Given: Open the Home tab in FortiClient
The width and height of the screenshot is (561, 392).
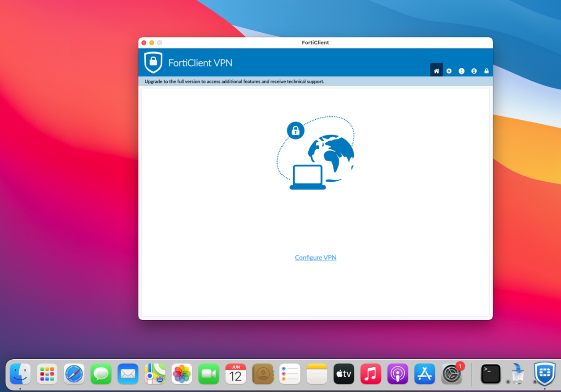Looking at the screenshot, I should click(x=436, y=70).
